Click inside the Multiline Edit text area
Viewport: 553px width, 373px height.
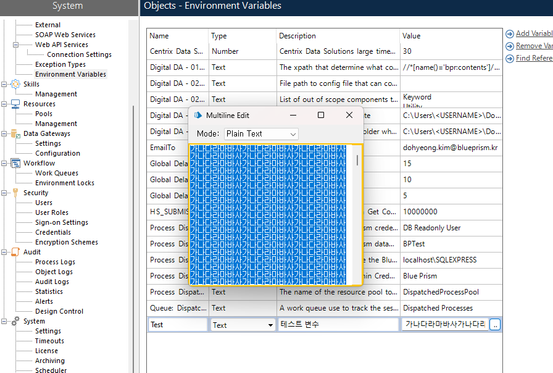(x=272, y=215)
